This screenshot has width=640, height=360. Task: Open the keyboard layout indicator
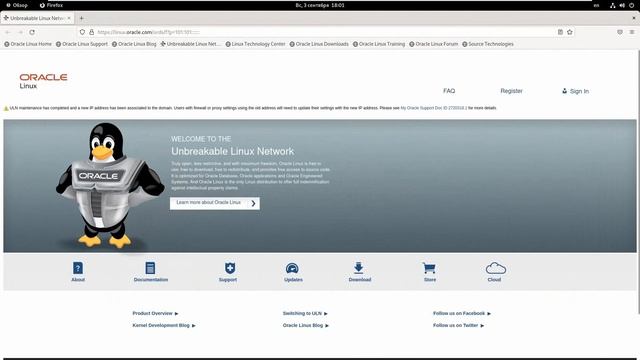(596, 5)
